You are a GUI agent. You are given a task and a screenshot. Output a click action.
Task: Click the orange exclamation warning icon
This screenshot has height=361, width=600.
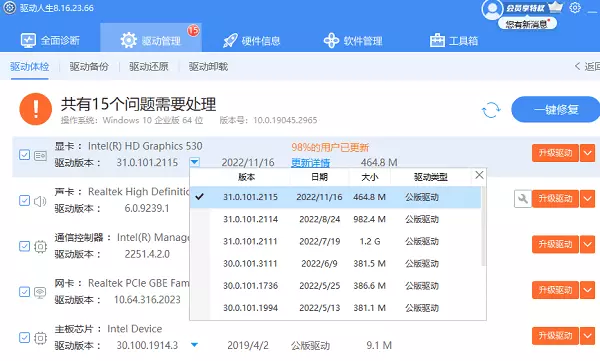(36, 109)
